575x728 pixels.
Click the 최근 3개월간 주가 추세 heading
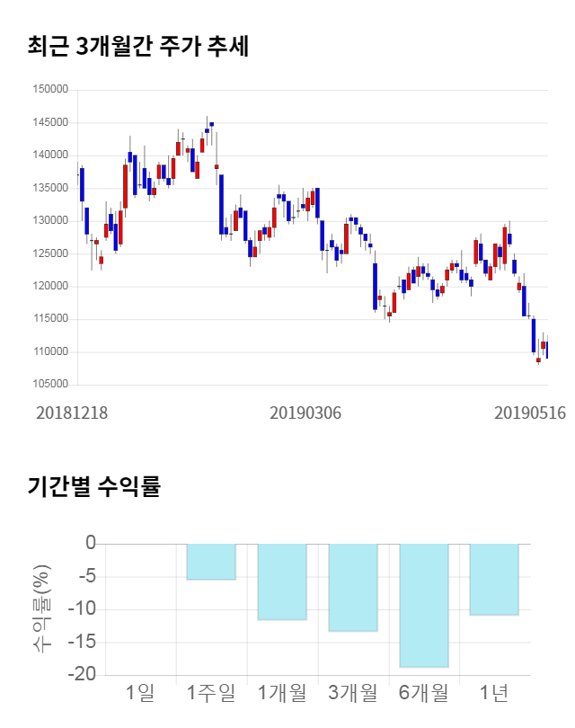[x=137, y=47]
